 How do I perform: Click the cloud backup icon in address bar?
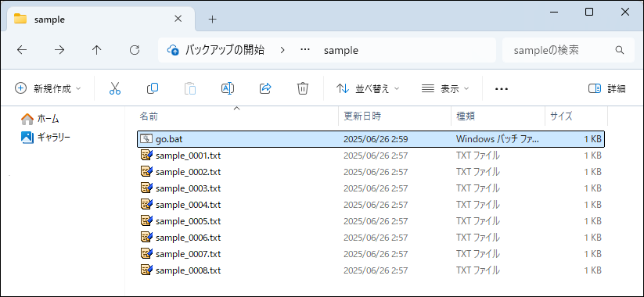click(173, 50)
